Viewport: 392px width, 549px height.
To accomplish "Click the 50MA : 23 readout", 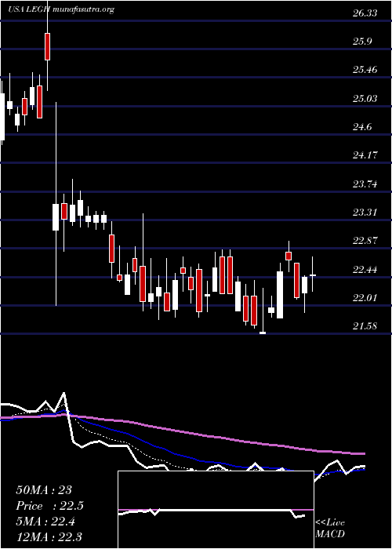I will point(44,490).
